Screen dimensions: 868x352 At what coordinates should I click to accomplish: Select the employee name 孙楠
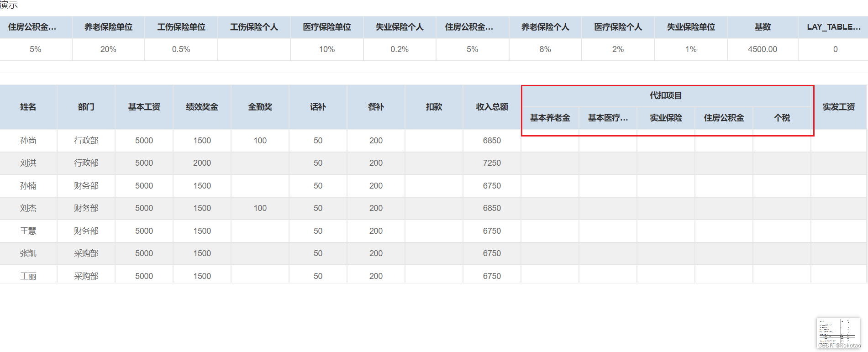point(28,186)
